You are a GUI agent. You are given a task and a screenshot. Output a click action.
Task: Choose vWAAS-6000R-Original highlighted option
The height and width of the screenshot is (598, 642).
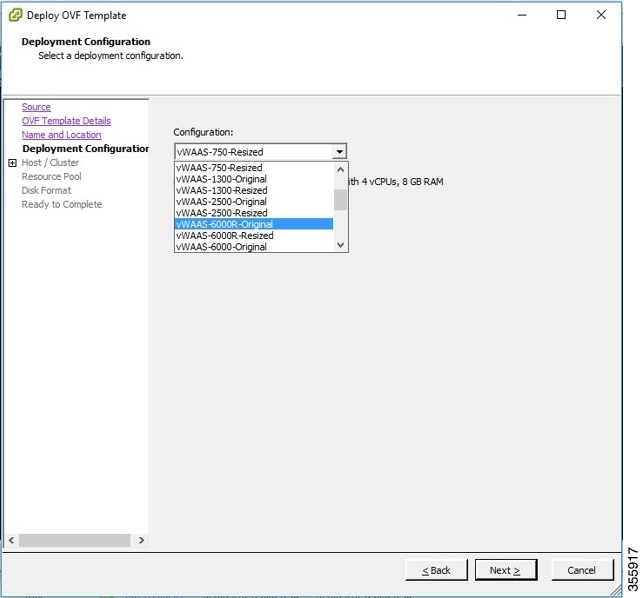(254, 224)
